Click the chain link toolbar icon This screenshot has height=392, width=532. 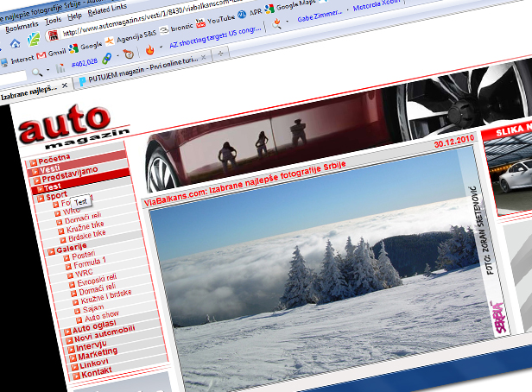click(107, 59)
